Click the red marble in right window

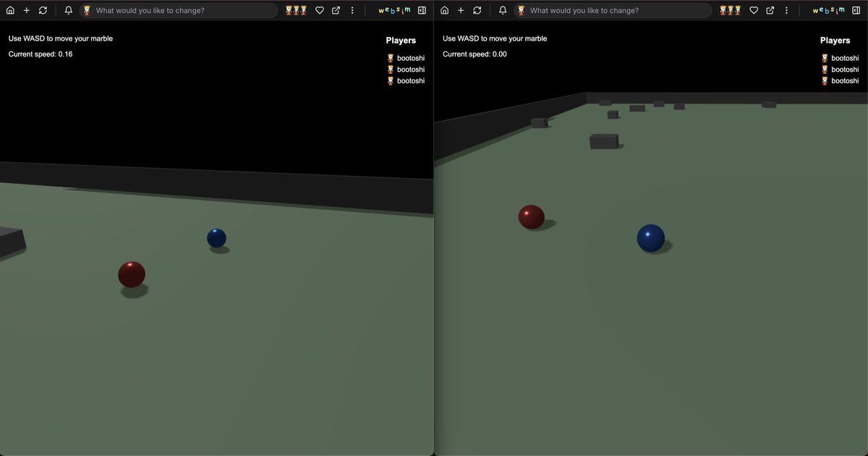(x=531, y=217)
